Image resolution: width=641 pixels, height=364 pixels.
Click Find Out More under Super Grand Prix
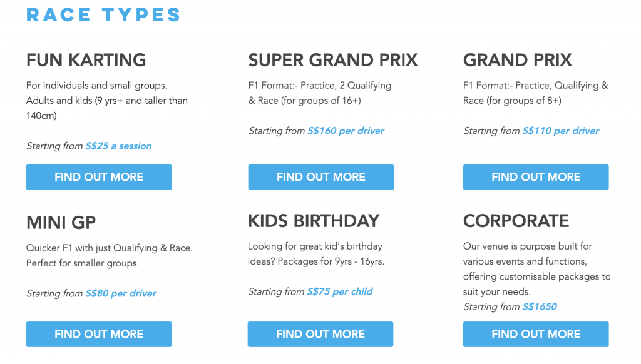320,177
